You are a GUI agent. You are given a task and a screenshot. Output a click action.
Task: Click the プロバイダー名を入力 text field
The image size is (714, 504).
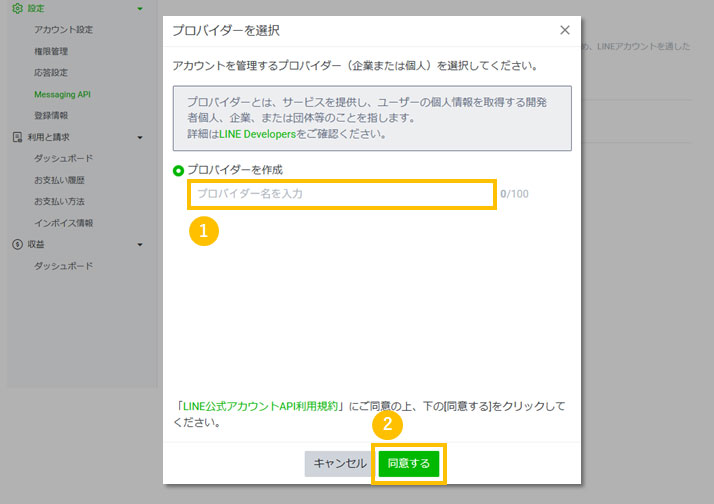[x=342, y=193]
